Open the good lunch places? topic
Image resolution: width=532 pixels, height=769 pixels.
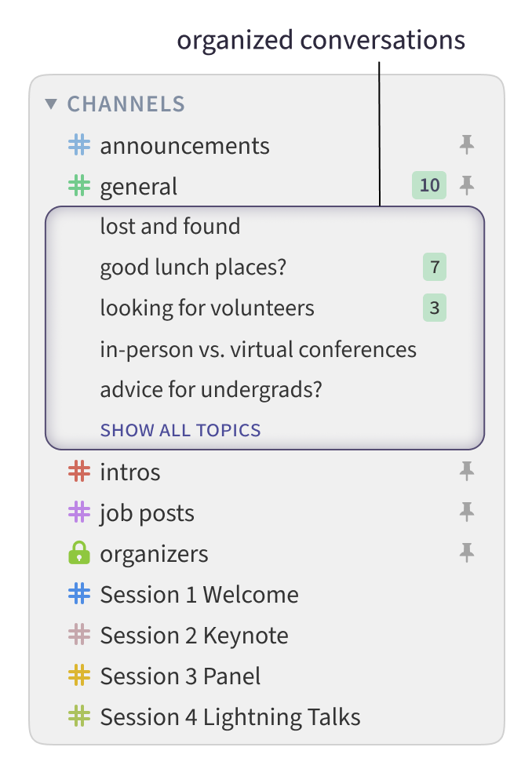[193, 268]
